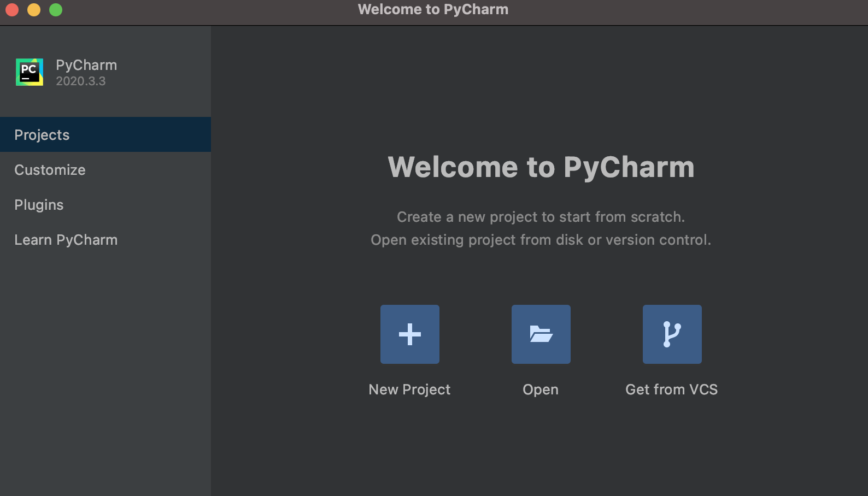The width and height of the screenshot is (868, 496).
Task: Click the PyCharm name beside the logo
Action: tap(86, 66)
